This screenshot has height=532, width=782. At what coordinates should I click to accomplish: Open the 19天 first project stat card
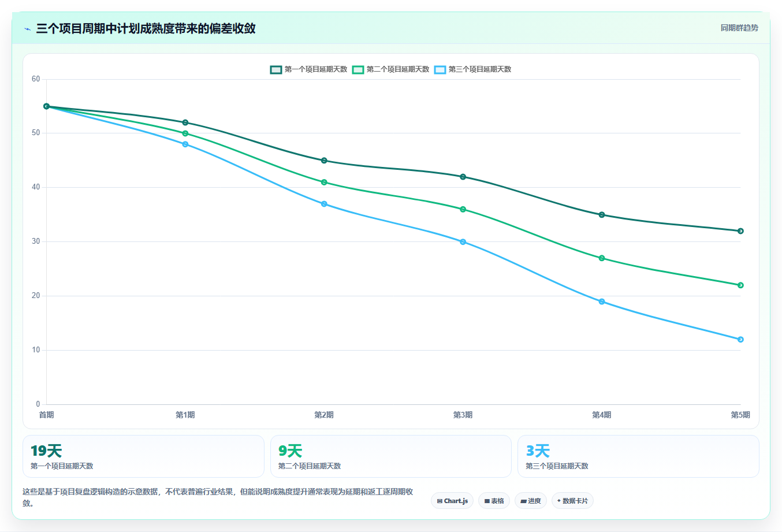click(x=143, y=456)
